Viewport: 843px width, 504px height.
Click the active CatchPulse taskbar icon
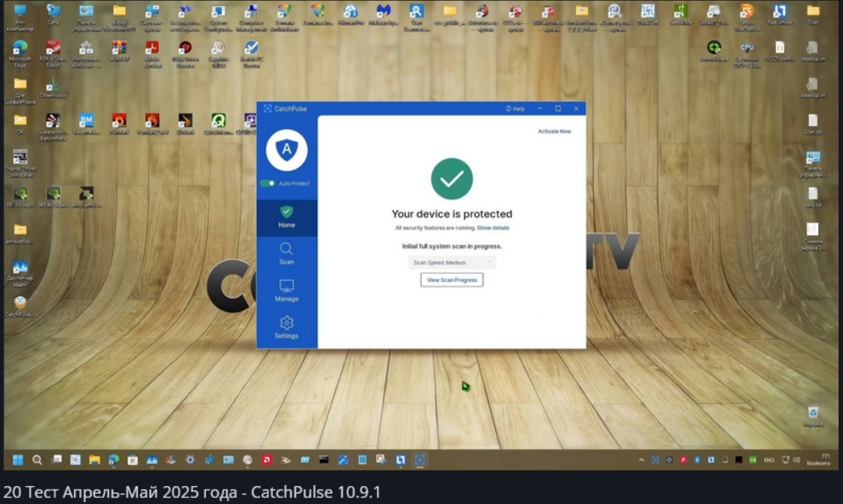tap(419, 460)
